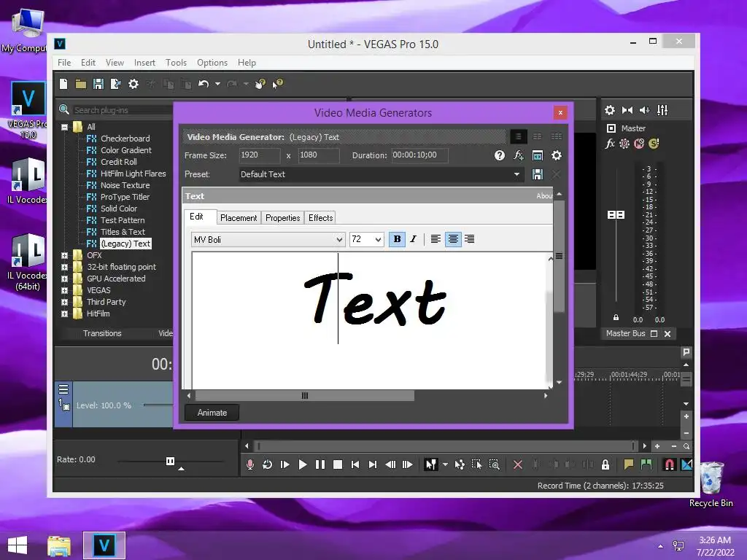Open the mixer faders icon

click(662, 110)
